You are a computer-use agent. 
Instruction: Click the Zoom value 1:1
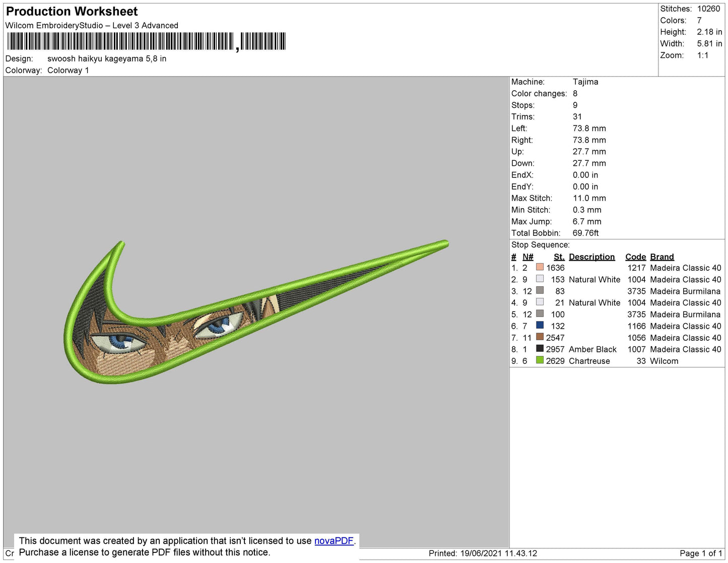click(x=703, y=55)
